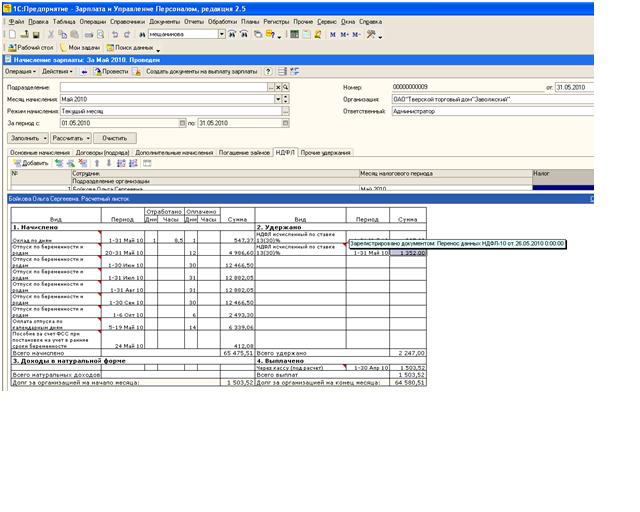Switch to the Основные начисления tab
Screen dimensions: 640x512
(x=40, y=152)
